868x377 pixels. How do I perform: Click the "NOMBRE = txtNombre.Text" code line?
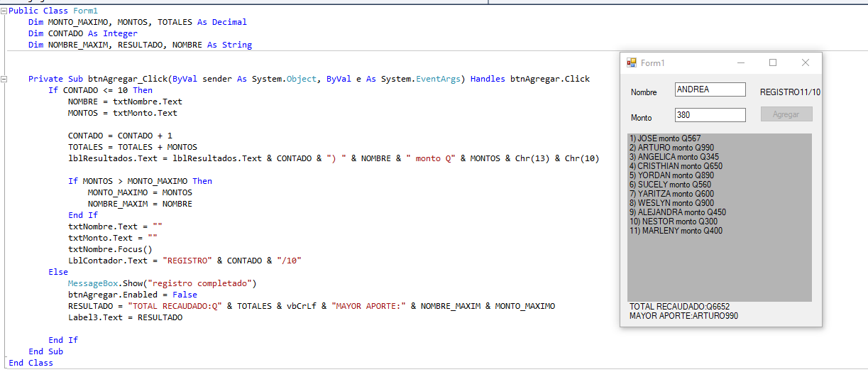click(x=125, y=102)
